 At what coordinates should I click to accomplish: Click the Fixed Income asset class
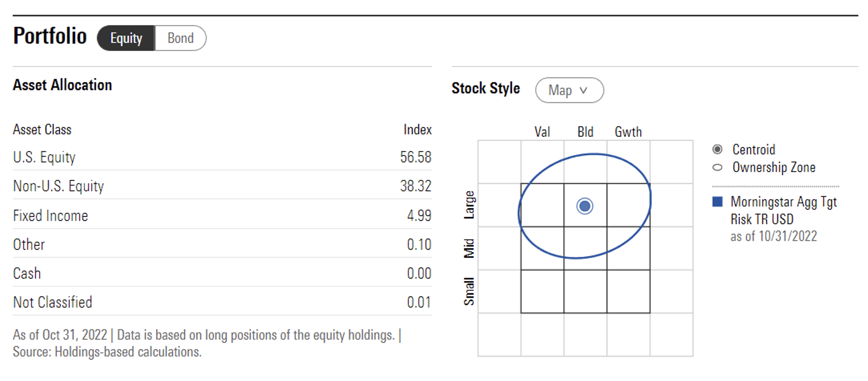pyautogui.click(x=50, y=215)
